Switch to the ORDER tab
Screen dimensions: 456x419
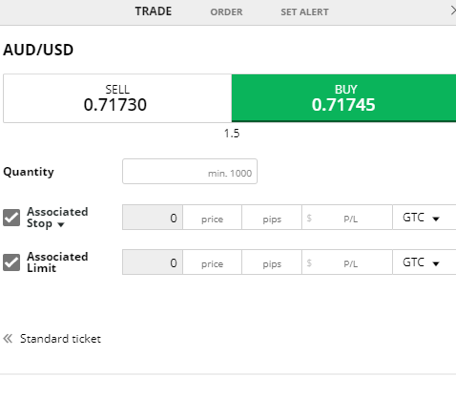(226, 12)
